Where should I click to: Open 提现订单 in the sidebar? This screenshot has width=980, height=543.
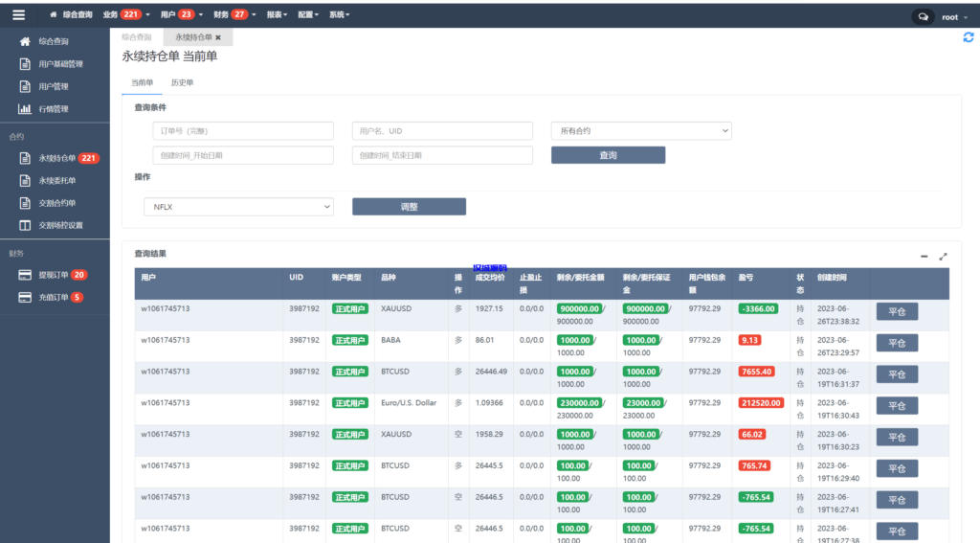55,275
